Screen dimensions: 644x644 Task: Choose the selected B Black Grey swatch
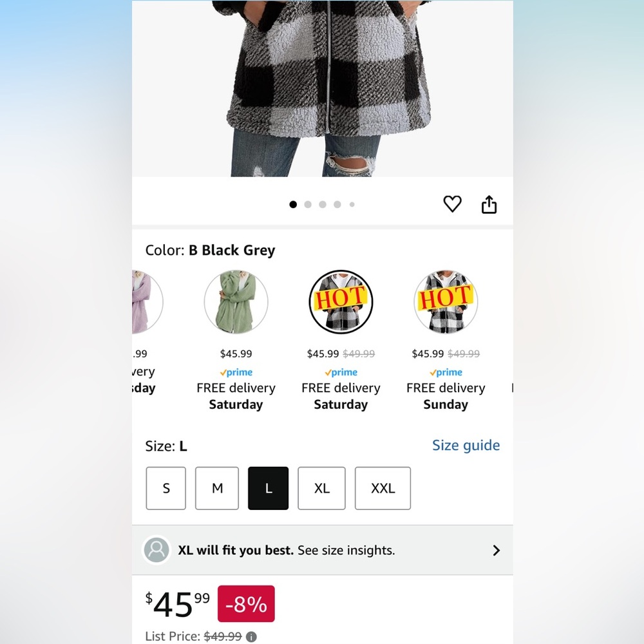[x=341, y=301]
